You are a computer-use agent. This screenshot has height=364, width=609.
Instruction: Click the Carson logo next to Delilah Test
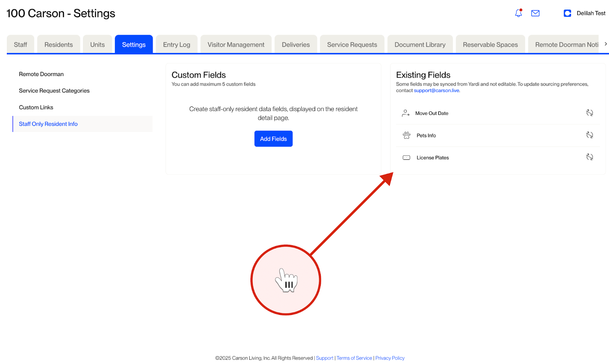[x=567, y=13]
